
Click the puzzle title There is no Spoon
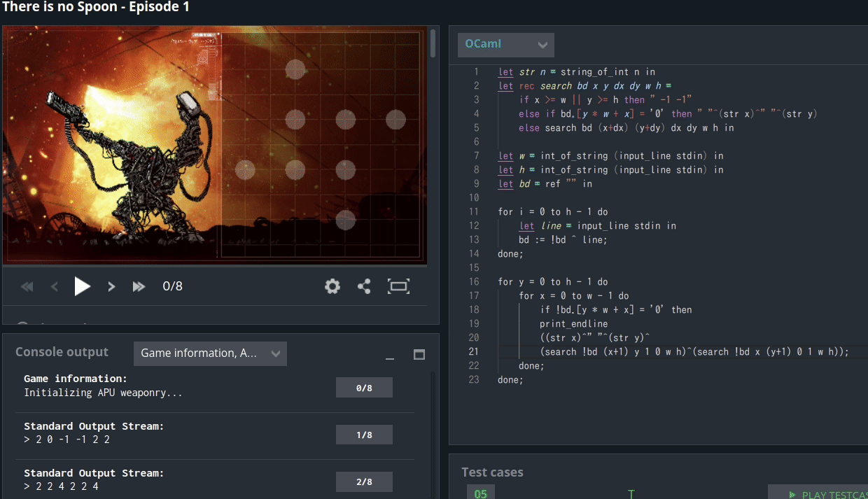click(x=96, y=8)
